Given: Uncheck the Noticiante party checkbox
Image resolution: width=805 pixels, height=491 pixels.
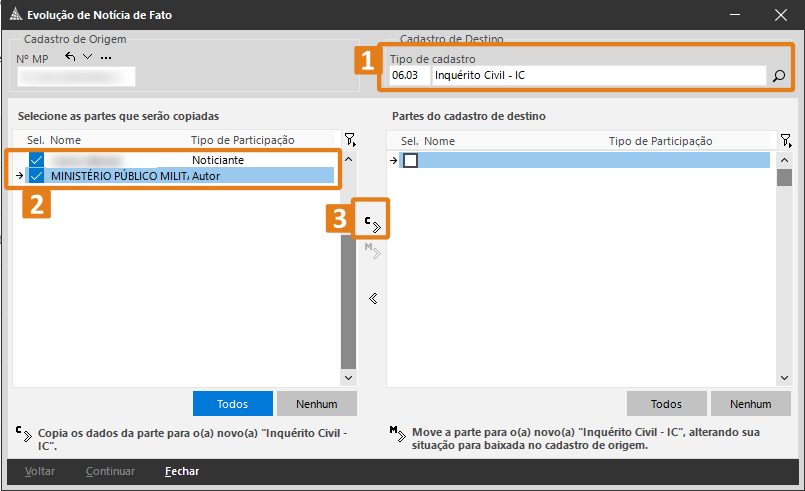Looking at the screenshot, I should 36,160.
